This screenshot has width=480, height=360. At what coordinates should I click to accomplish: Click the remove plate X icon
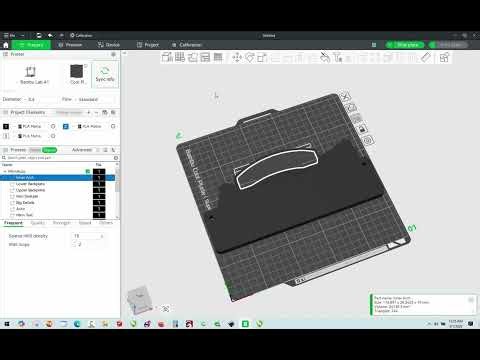pyautogui.click(x=345, y=97)
